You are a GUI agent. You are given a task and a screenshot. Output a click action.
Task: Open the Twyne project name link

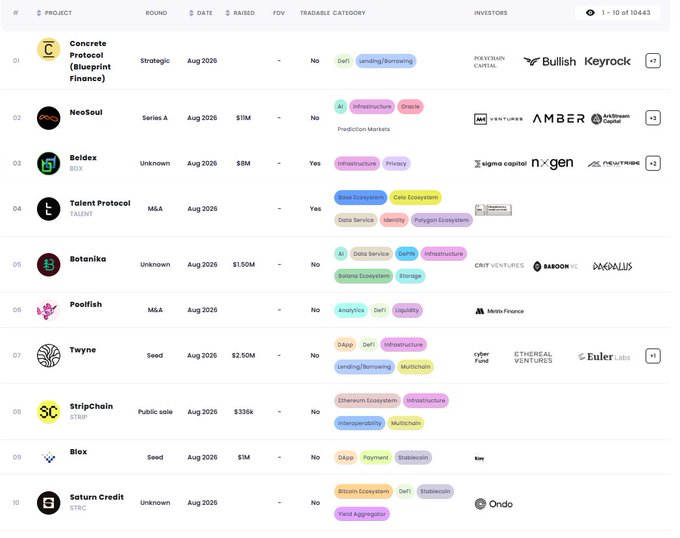[x=83, y=350]
